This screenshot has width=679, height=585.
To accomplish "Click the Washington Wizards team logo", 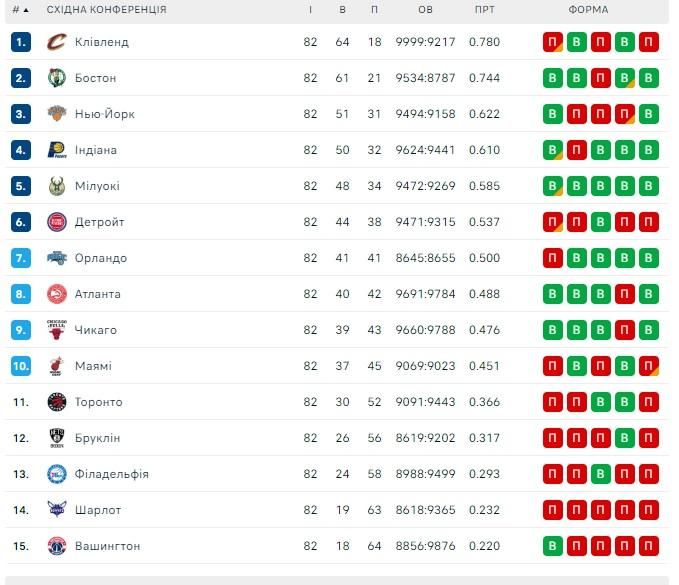I will [x=56, y=546].
